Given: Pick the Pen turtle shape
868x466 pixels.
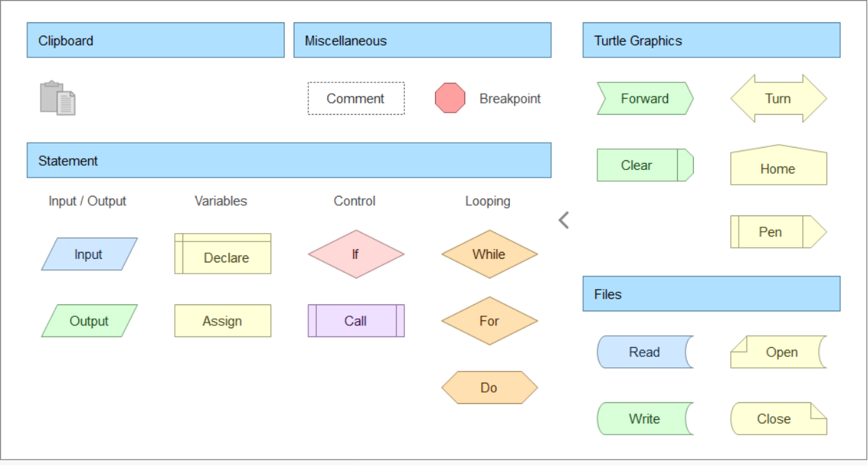Looking at the screenshot, I should tap(778, 232).
